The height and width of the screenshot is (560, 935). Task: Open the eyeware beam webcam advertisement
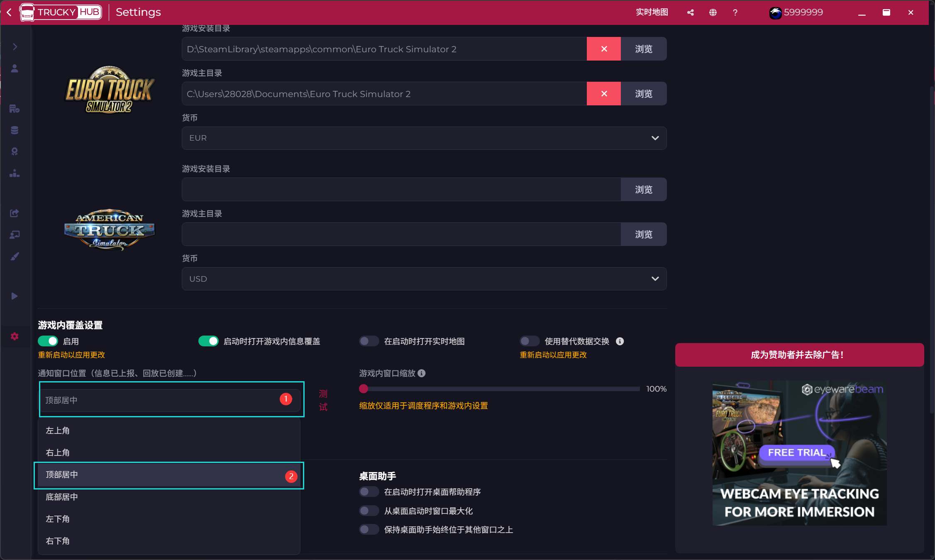799,453
